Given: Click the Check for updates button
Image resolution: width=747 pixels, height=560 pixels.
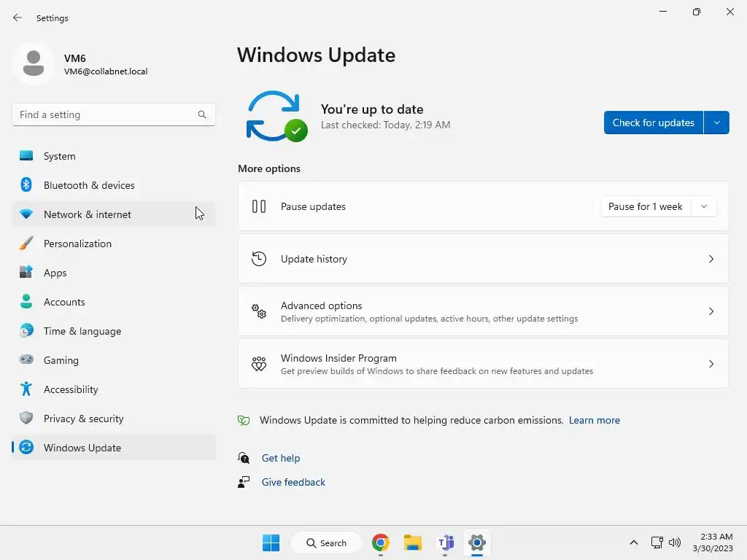Looking at the screenshot, I should point(653,122).
